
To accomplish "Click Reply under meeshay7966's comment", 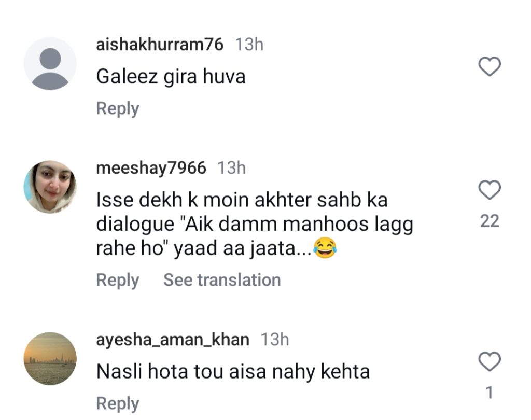I will (118, 280).
